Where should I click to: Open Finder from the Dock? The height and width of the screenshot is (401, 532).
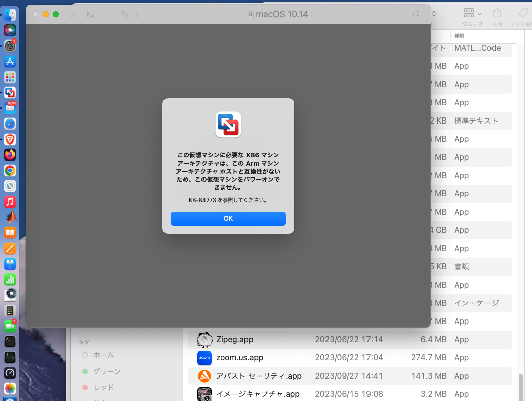(x=10, y=15)
